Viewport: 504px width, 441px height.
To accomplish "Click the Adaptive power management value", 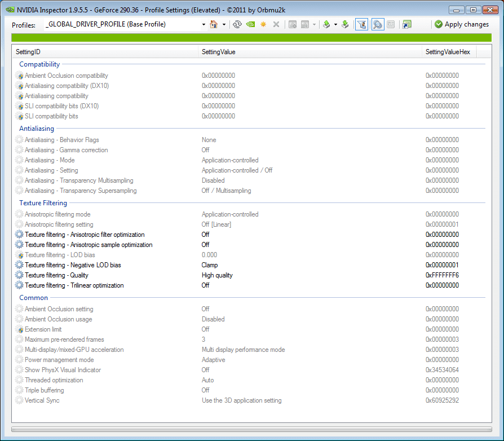I will point(214,360).
